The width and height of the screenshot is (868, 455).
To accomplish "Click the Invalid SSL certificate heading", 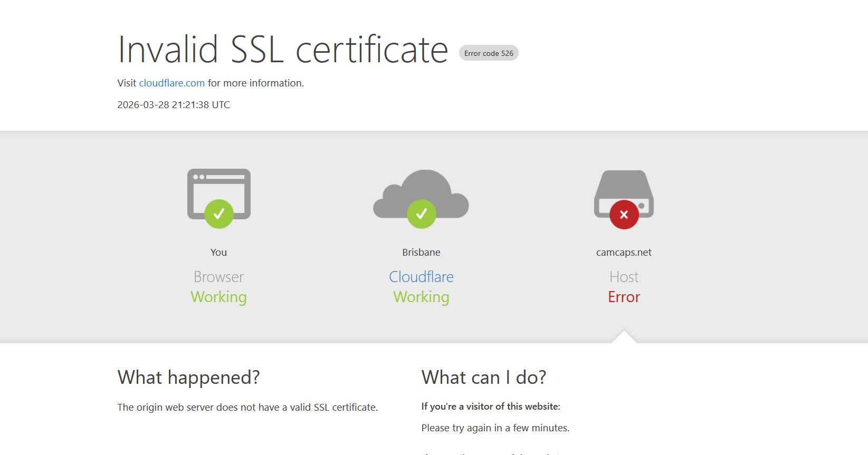I will point(282,50).
